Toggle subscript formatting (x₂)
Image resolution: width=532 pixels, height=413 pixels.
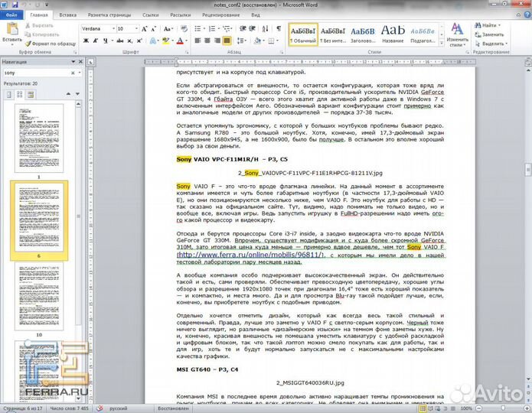pyautogui.click(x=129, y=41)
